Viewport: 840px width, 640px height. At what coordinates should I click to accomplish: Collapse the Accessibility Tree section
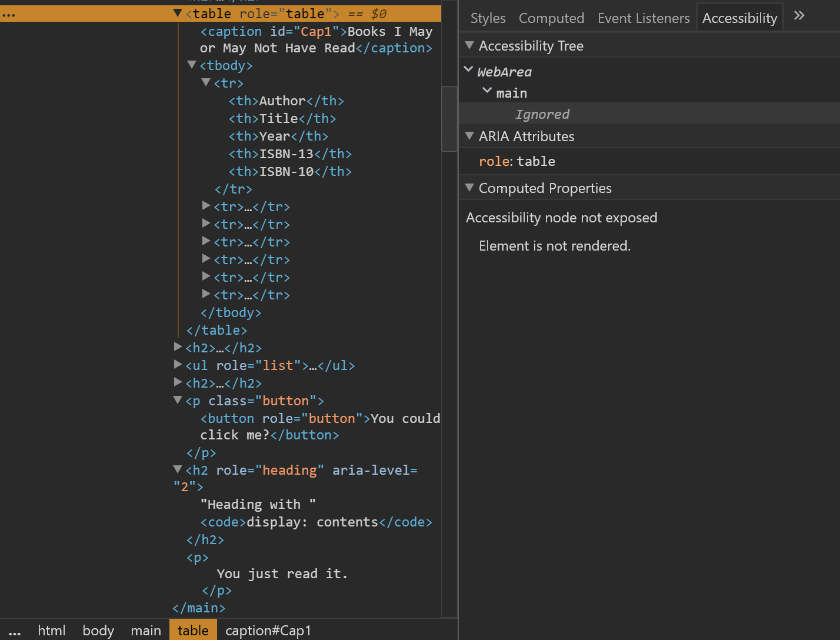pos(469,45)
